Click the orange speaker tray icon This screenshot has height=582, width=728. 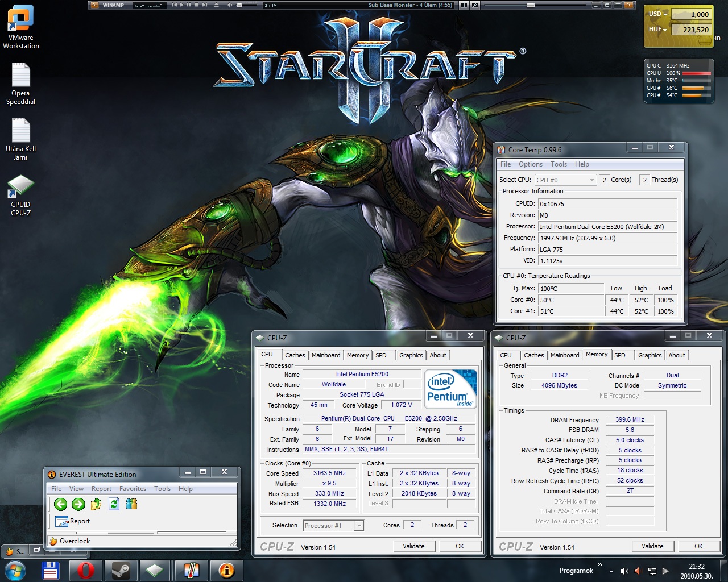pyautogui.click(x=638, y=571)
